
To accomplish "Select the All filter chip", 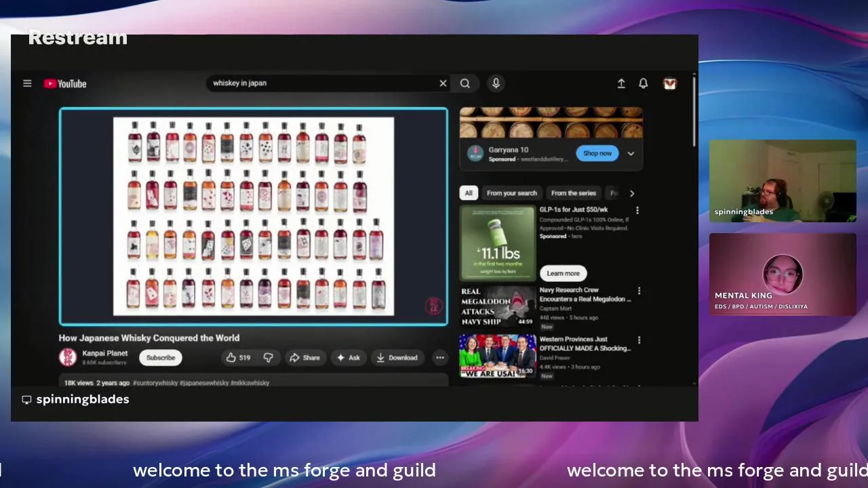I will 468,193.
